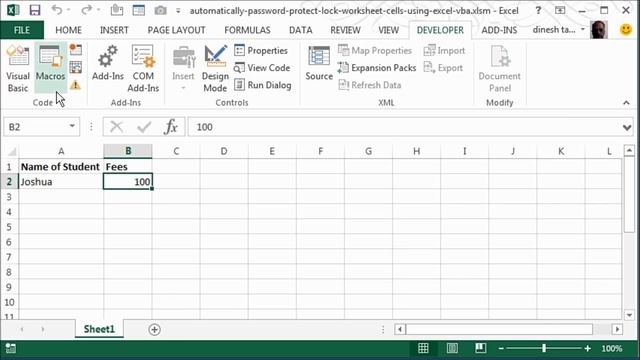Open the Macros dialog
Image resolution: width=640 pixels, height=360 pixels.
(x=50, y=68)
